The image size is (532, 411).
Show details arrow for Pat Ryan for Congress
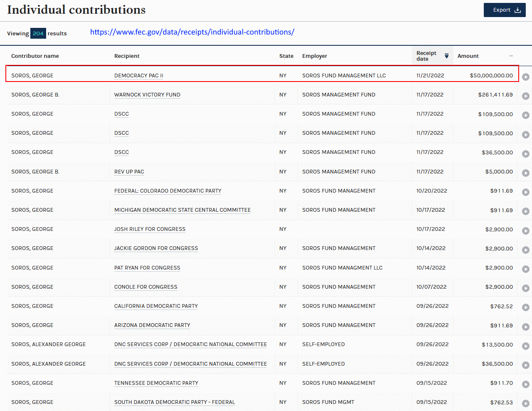(526, 269)
